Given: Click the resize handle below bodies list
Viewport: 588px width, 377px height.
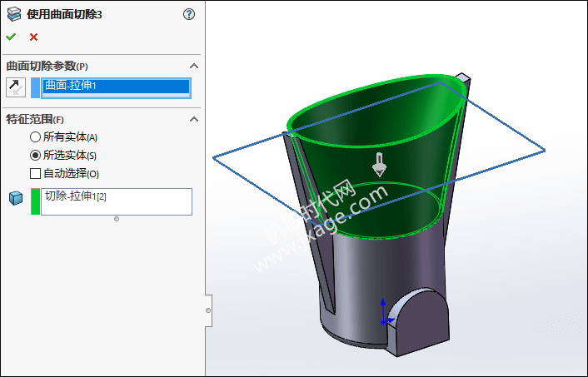Looking at the screenshot, I should (x=117, y=219).
